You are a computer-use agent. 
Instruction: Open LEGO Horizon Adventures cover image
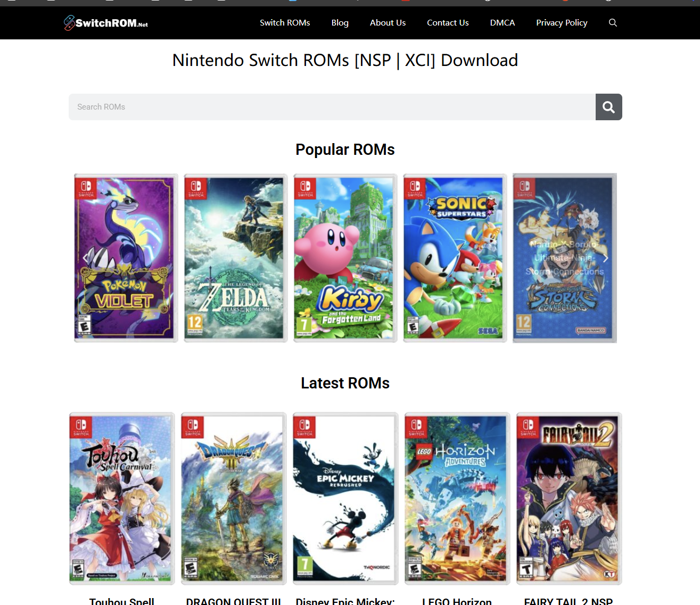coord(457,499)
